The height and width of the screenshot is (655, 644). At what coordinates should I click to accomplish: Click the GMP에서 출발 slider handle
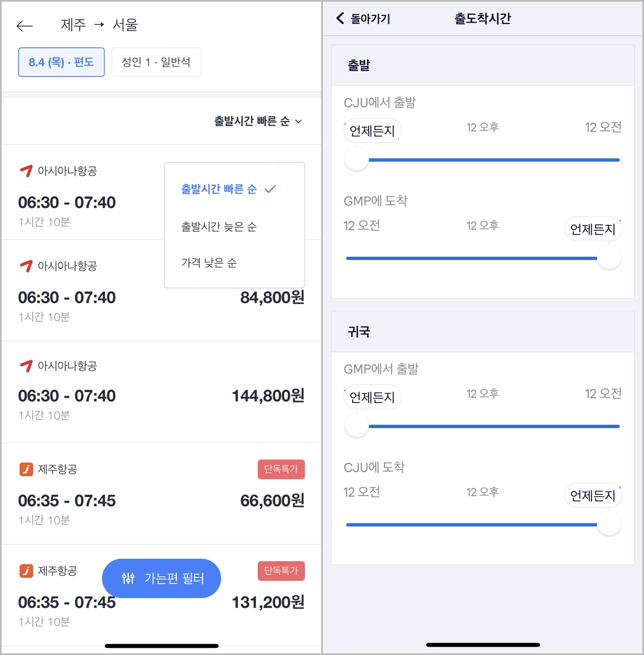(x=357, y=426)
